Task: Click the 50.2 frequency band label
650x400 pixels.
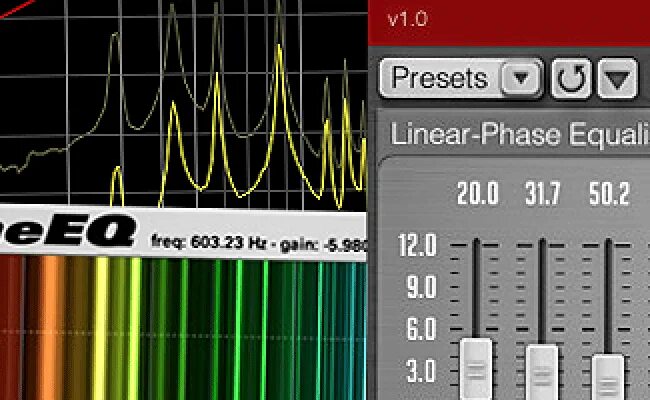Action: pyautogui.click(x=609, y=193)
